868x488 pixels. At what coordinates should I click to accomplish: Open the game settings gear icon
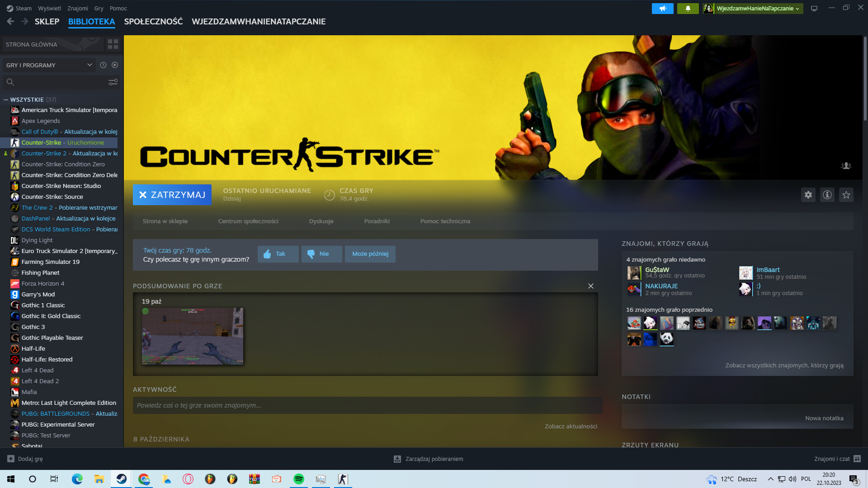pos(808,195)
